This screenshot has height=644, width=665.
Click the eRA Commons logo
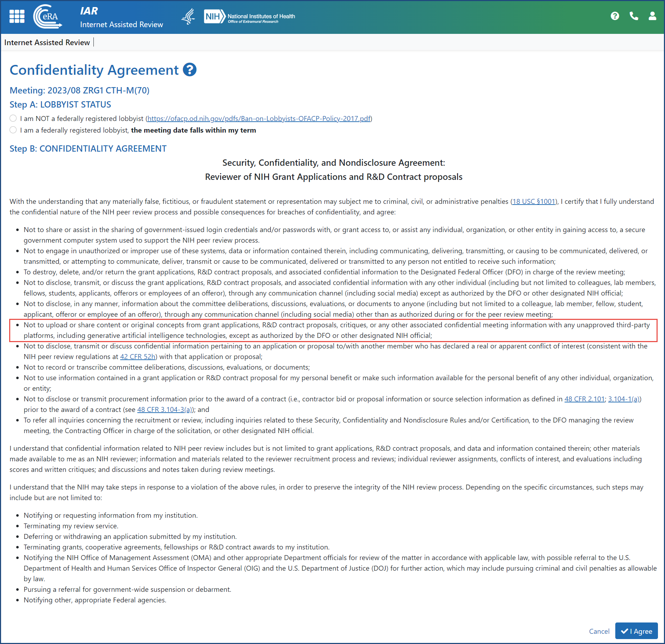pyautogui.click(x=48, y=16)
